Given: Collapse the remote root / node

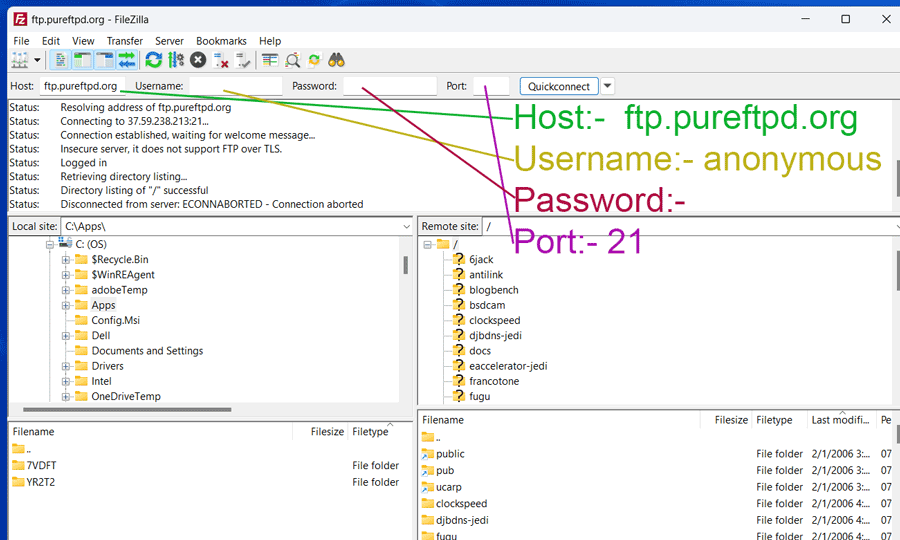Looking at the screenshot, I should tap(428, 245).
